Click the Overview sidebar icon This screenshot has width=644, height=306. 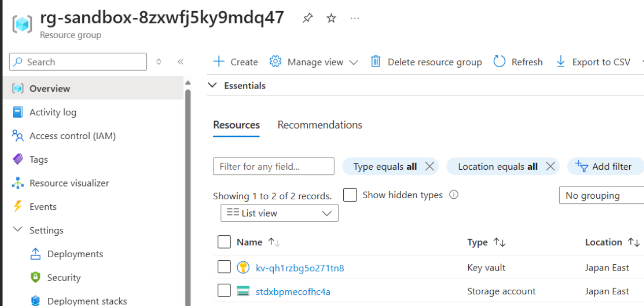[x=18, y=88]
